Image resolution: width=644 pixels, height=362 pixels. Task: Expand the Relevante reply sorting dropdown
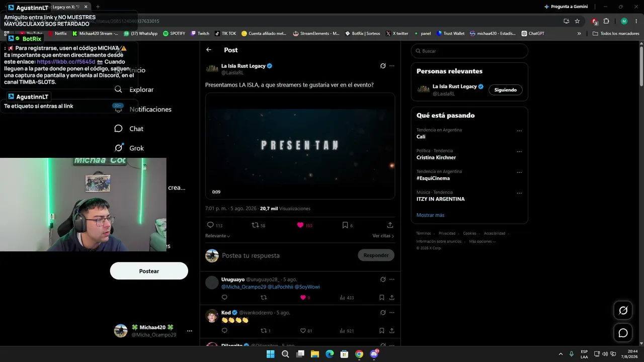218,236
